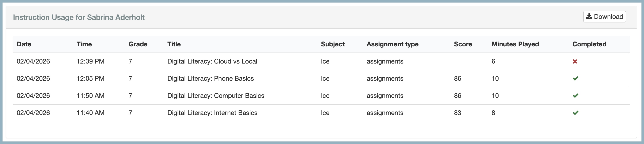Click the green checkmark for Phone Basics
Screen dimensions: 644x144
click(575, 79)
